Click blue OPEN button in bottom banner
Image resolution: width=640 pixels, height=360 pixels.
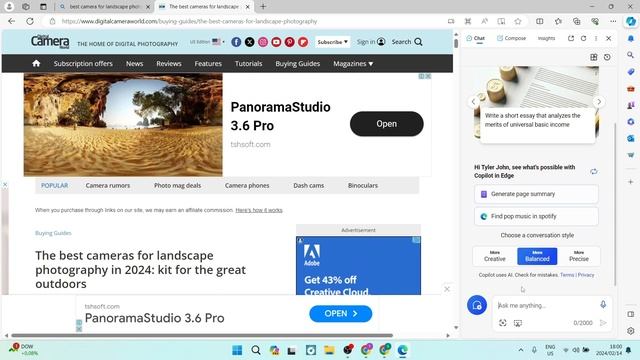(x=340, y=313)
